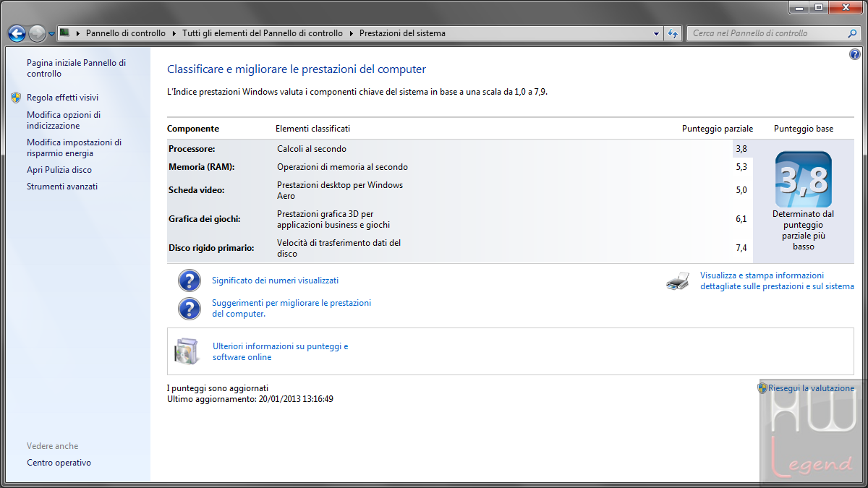The height and width of the screenshot is (488, 868).
Task: Open 'Apri Pulizia disco' link
Action: click(x=59, y=170)
